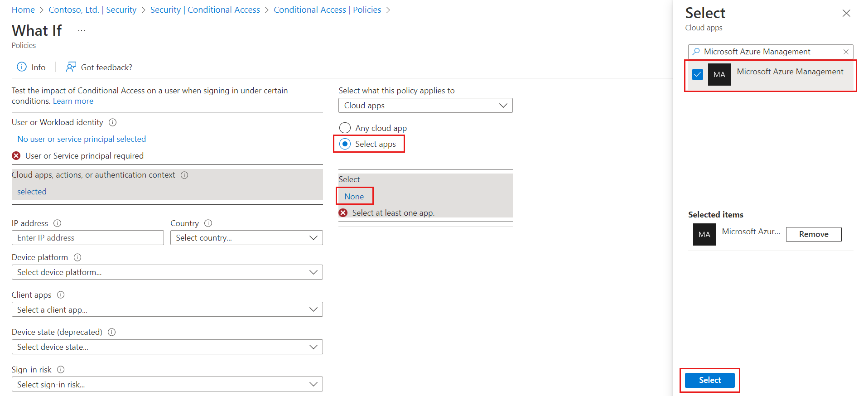Open Conditional Access | Policies breadcrumb

tap(328, 10)
